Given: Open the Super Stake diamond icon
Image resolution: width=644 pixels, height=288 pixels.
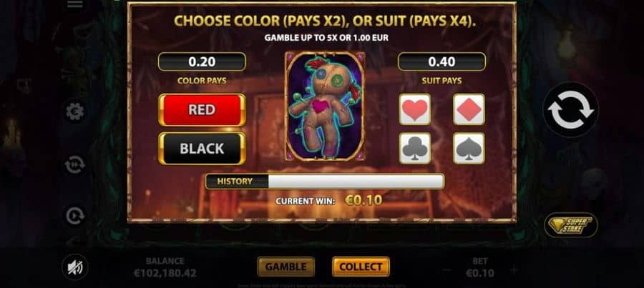Looking at the screenshot, I should pos(571,225).
